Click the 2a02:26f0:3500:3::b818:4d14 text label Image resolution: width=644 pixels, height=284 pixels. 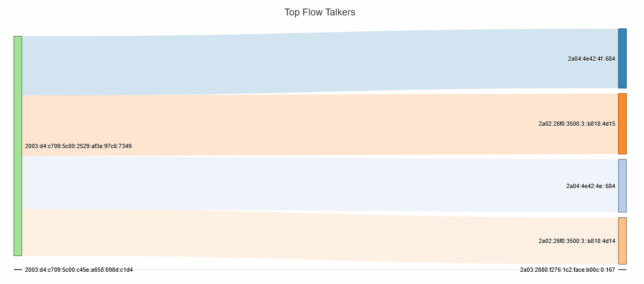[x=577, y=241]
